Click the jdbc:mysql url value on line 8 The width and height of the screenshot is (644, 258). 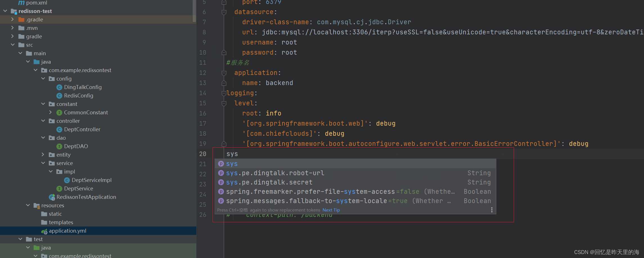[453, 32]
